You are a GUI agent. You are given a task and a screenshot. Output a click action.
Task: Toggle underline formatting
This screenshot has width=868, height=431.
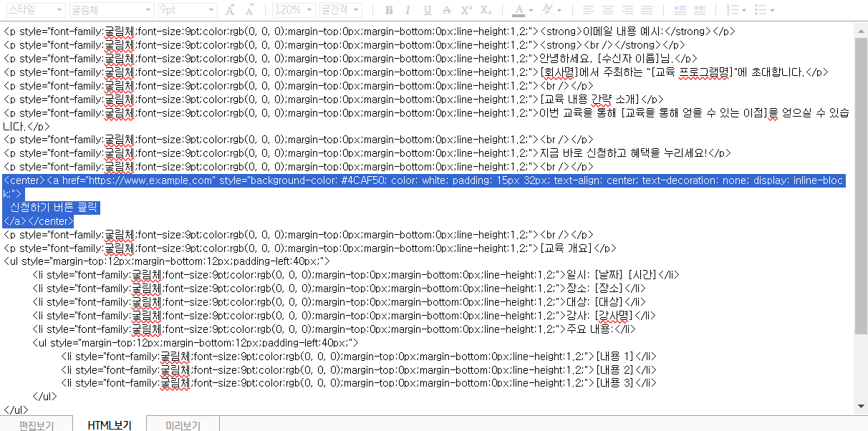coord(427,10)
